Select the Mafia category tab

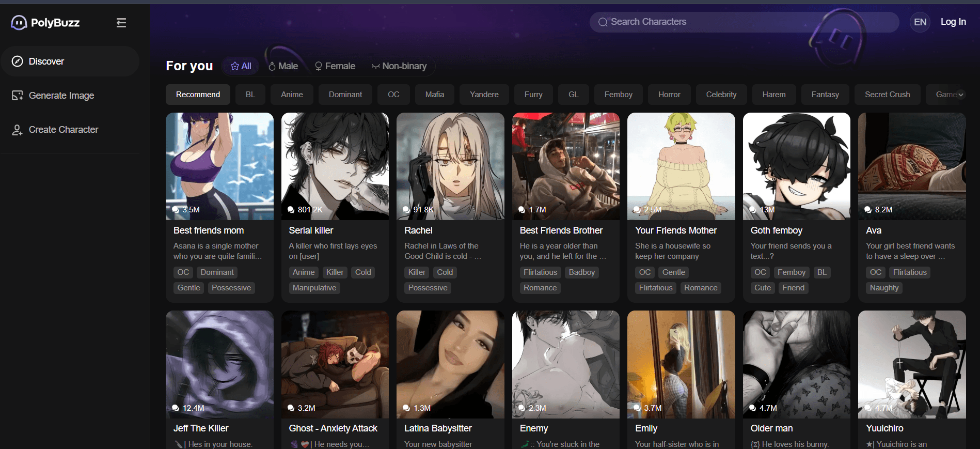435,95
